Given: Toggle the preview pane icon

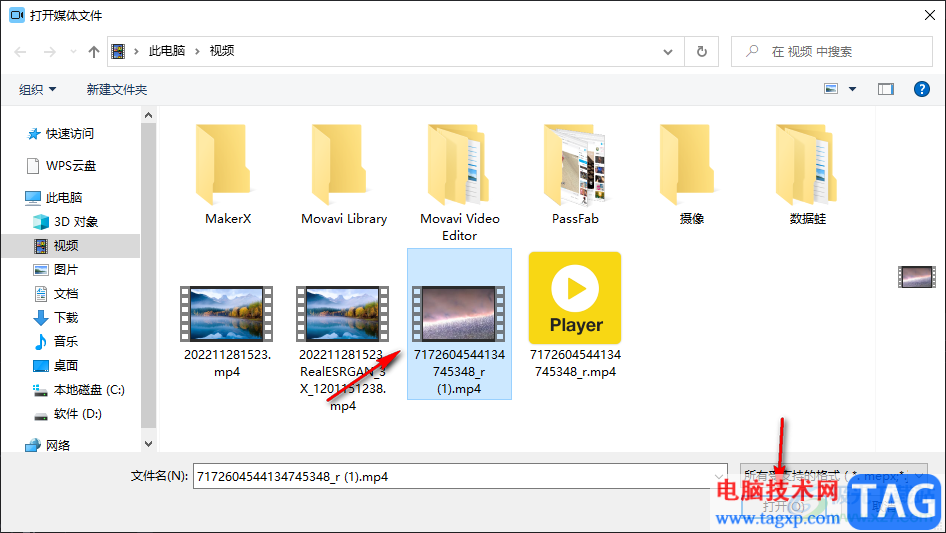Looking at the screenshot, I should 886,89.
